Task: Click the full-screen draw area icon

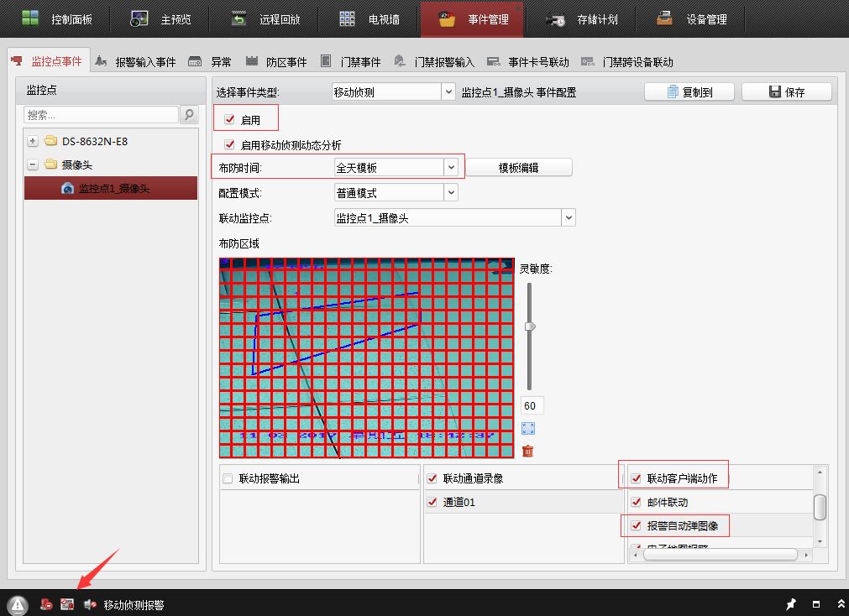Action: (x=528, y=429)
